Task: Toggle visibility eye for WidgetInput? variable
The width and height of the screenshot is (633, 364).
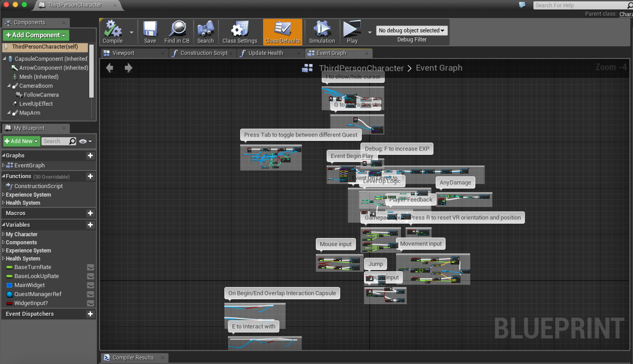Action: [x=90, y=303]
